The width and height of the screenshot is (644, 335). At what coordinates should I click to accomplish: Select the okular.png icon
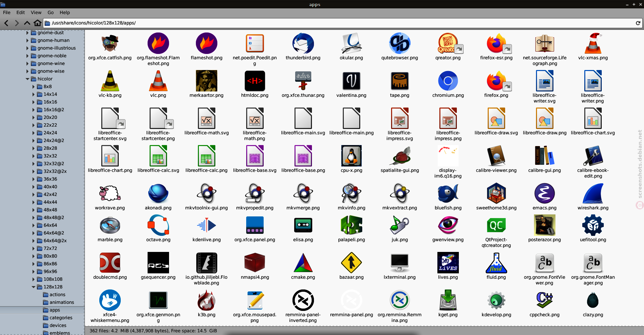coord(351,44)
